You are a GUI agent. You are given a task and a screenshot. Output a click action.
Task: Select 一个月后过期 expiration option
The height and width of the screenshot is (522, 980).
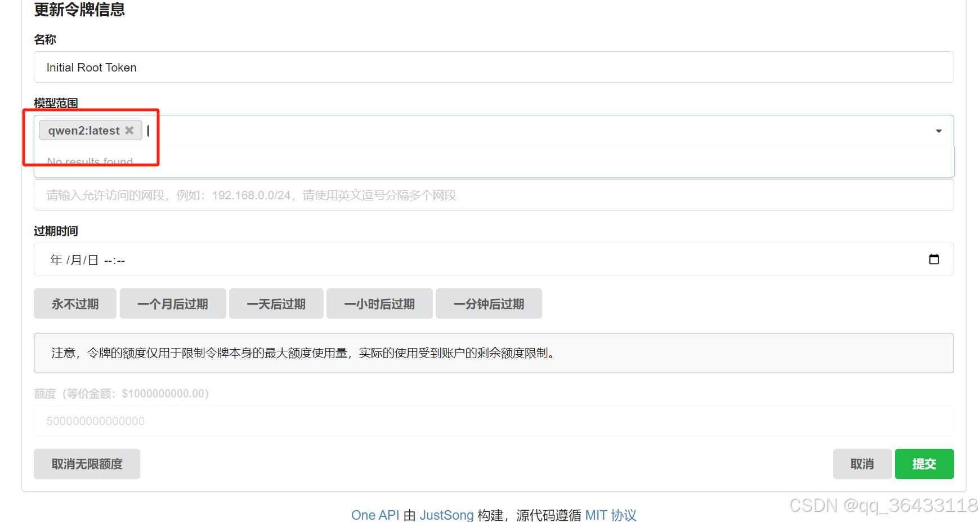pos(173,304)
